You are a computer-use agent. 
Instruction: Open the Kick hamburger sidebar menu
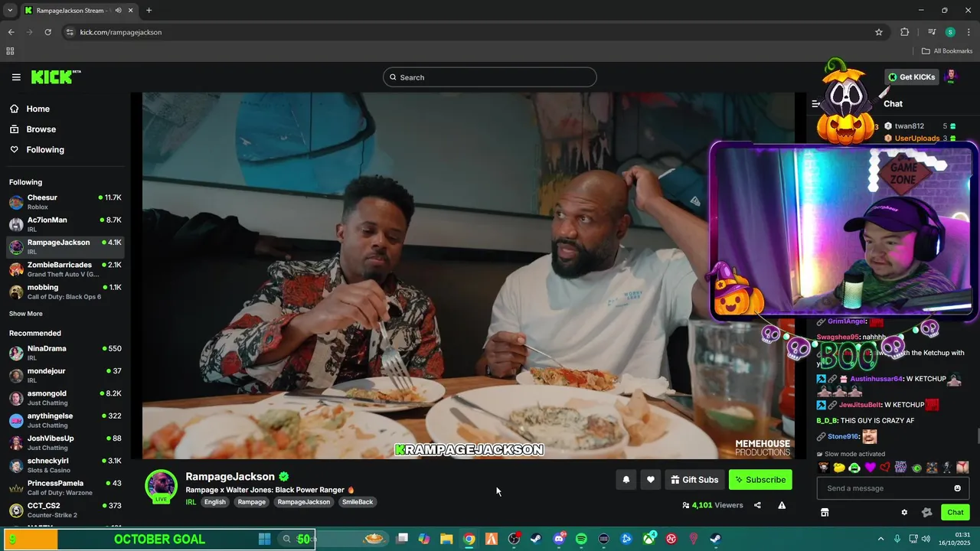tap(16, 77)
